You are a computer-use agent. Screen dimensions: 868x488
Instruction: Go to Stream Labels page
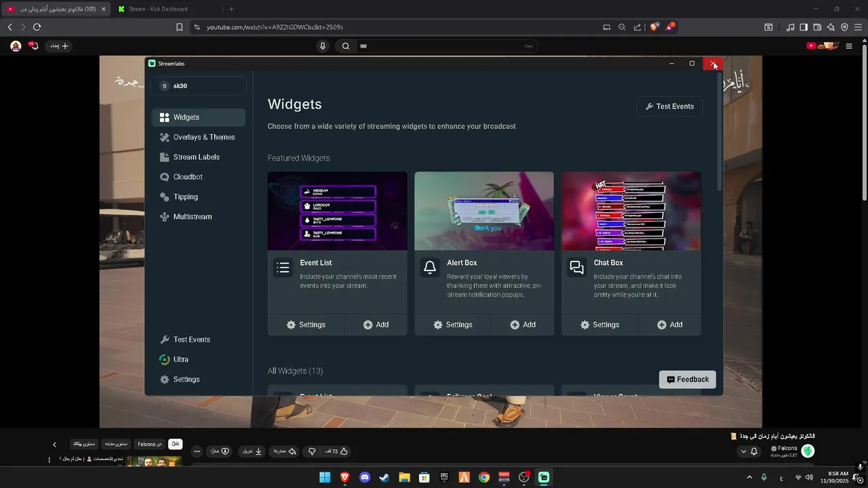(x=199, y=157)
